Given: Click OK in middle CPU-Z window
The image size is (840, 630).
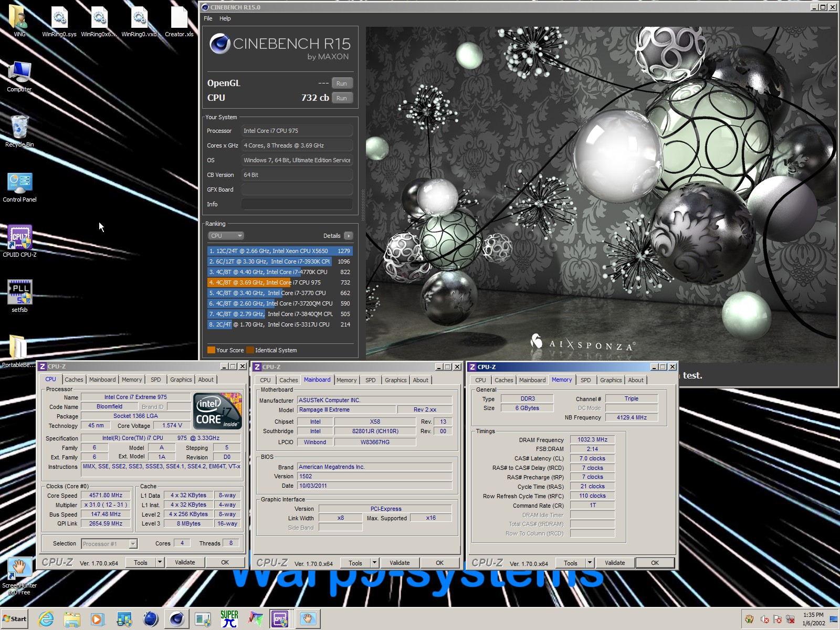Looking at the screenshot, I should (x=440, y=563).
